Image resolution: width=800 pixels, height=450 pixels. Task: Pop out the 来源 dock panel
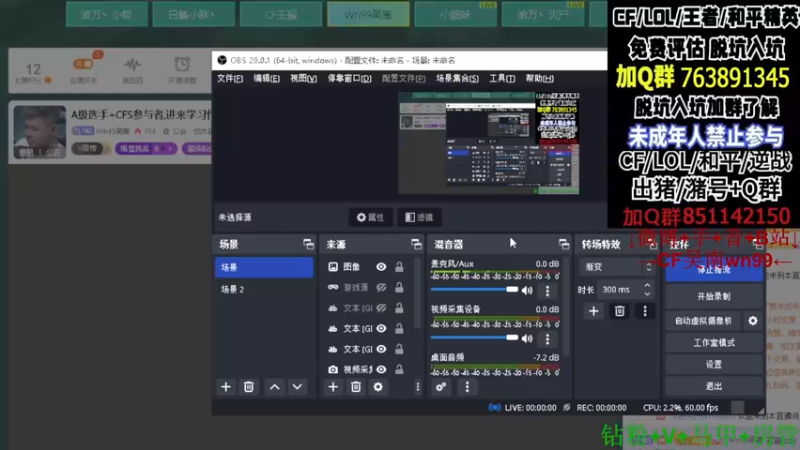pyautogui.click(x=416, y=244)
